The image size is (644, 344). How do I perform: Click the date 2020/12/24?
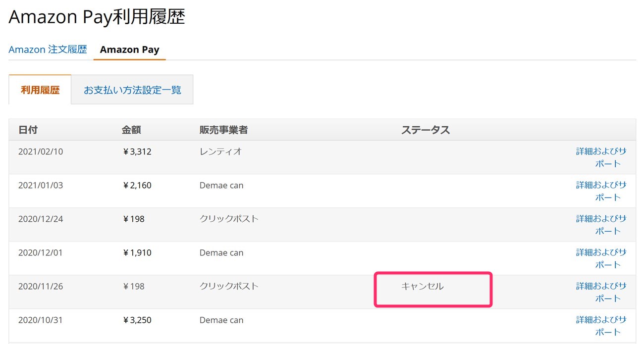point(41,219)
